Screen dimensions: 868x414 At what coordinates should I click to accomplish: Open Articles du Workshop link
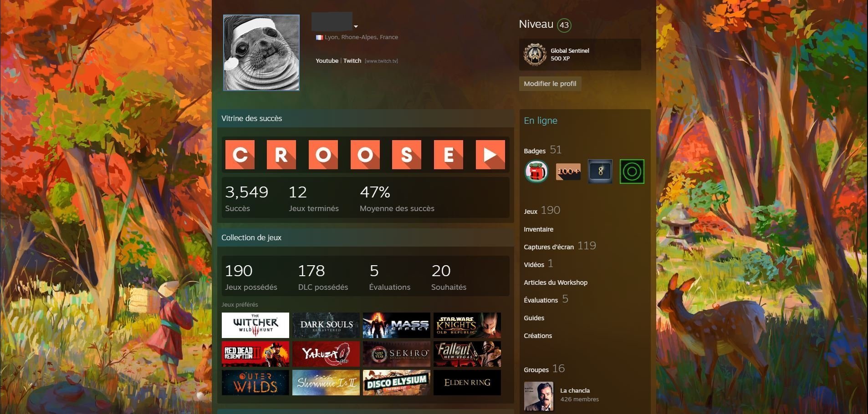pos(556,283)
